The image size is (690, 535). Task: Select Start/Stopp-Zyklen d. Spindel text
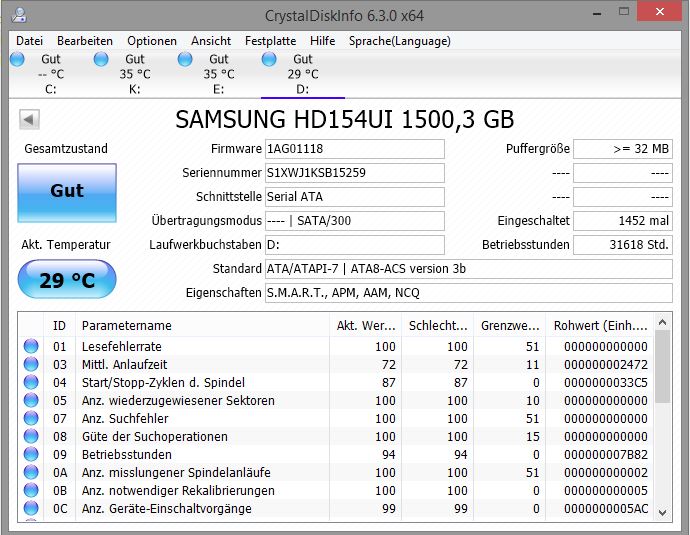(x=163, y=383)
